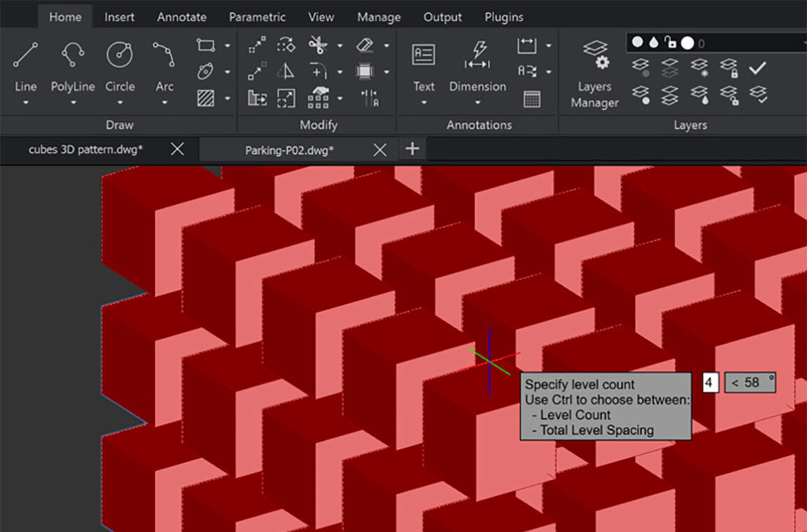807x532 pixels.
Task: Open the Annotate ribbon tab
Action: click(x=182, y=17)
